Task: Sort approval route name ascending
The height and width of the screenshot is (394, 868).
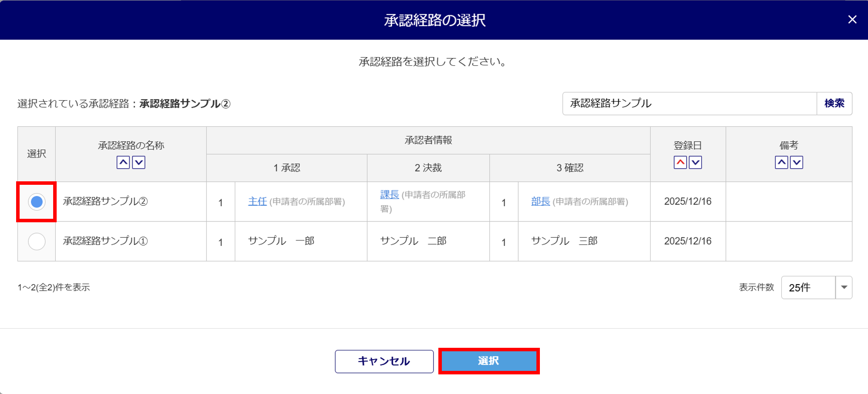Action: click(123, 163)
